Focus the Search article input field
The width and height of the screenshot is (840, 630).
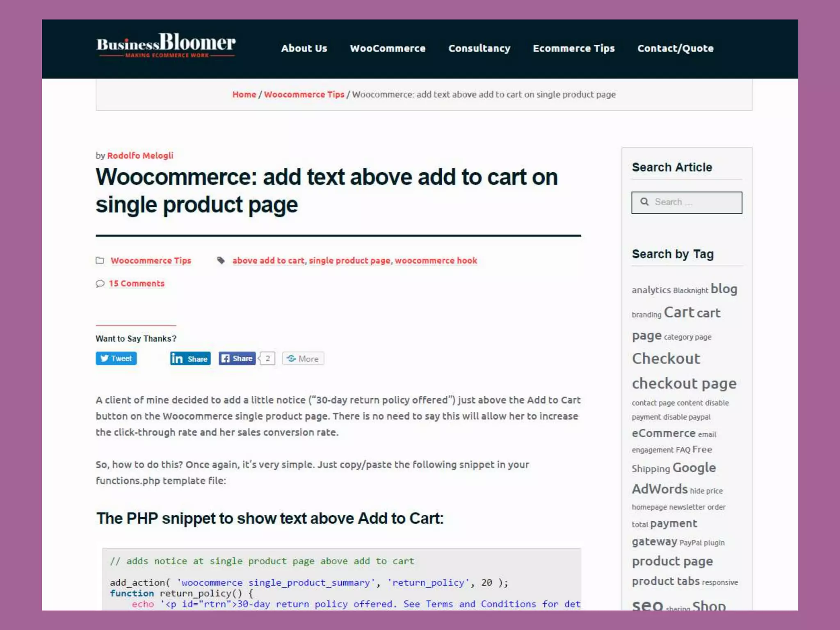click(x=687, y=202)
